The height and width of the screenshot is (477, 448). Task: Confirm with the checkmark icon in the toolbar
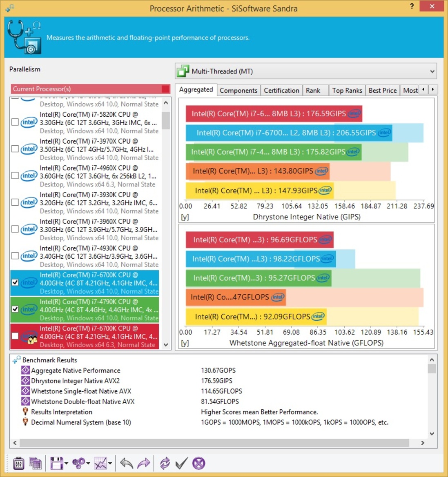click(181, 463)
